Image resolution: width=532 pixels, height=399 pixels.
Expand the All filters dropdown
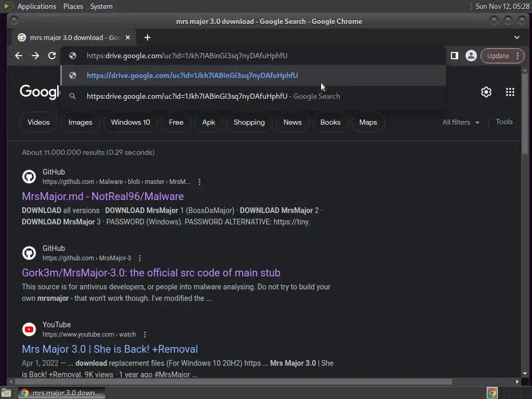pyautogui.click(x=461, y=122)
